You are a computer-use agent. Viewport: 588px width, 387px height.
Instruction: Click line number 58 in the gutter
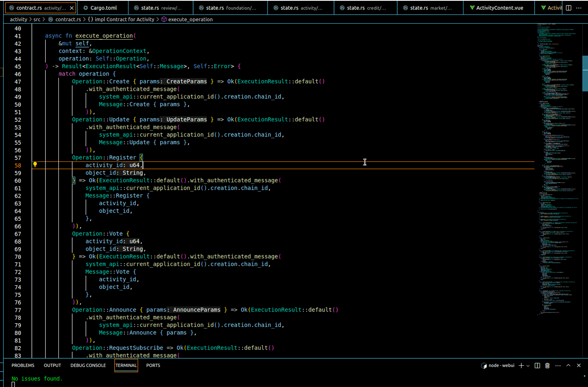tap(18, 165)
